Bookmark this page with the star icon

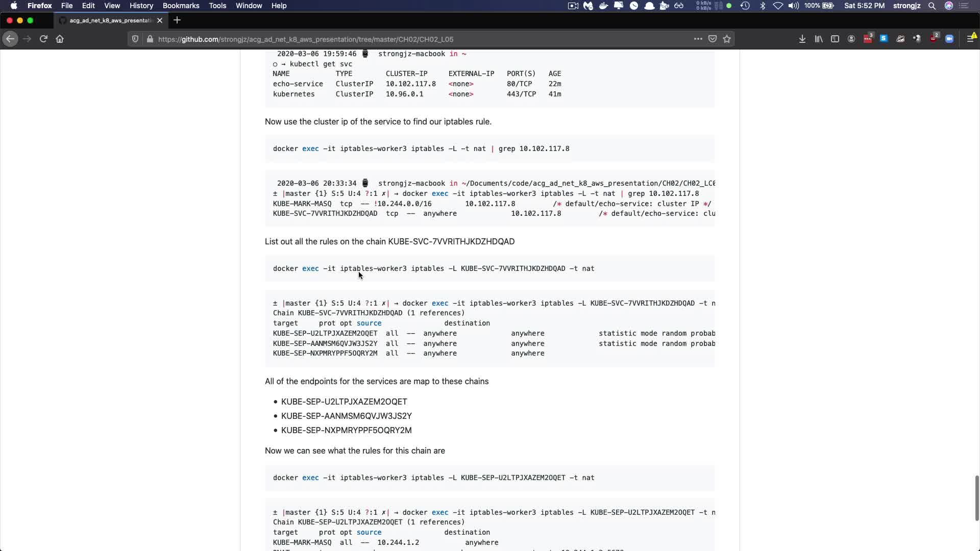tap(727, 39)
